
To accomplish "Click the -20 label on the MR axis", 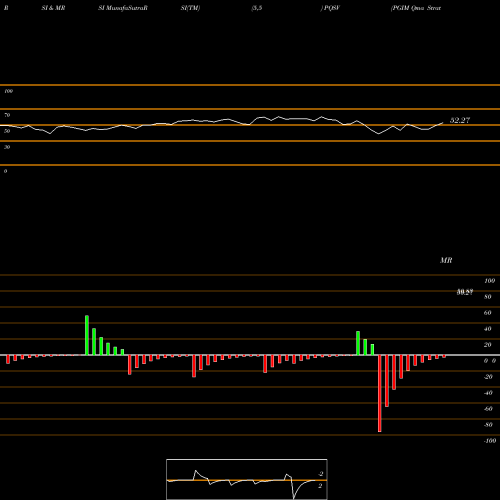I will 488,377.
